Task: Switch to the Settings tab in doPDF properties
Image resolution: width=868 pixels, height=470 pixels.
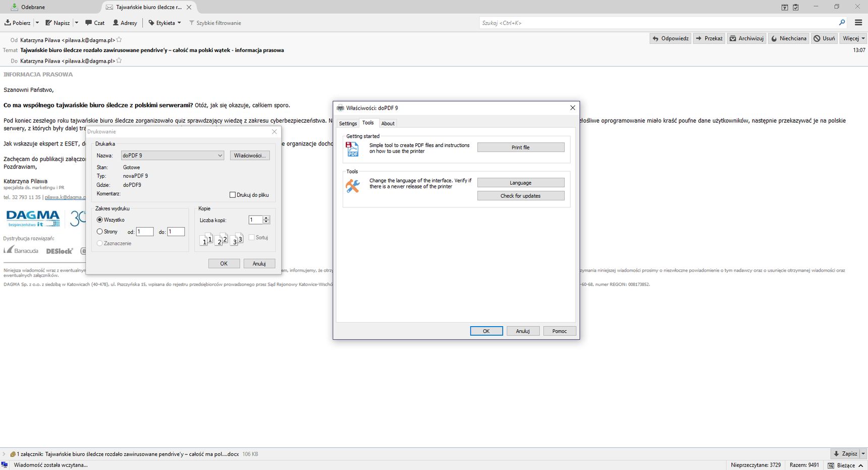Action: click(x=348, y=123)
